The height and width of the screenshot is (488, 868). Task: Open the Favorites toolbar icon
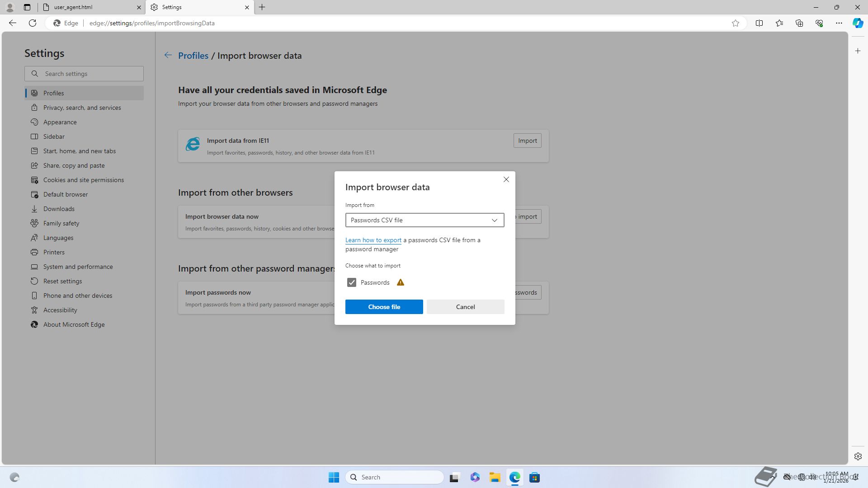point(779,23)
